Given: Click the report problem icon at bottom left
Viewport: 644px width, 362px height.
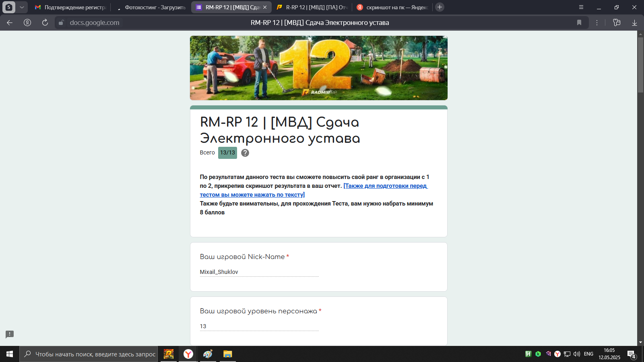Looking at the screenshot, I should click(x=10, y=334).
